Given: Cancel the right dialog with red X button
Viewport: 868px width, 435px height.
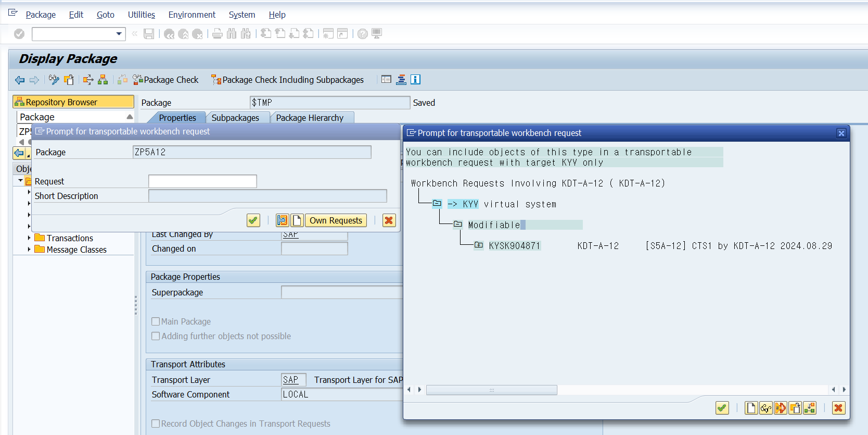Looking at the screenshot, I should (838, 408).
